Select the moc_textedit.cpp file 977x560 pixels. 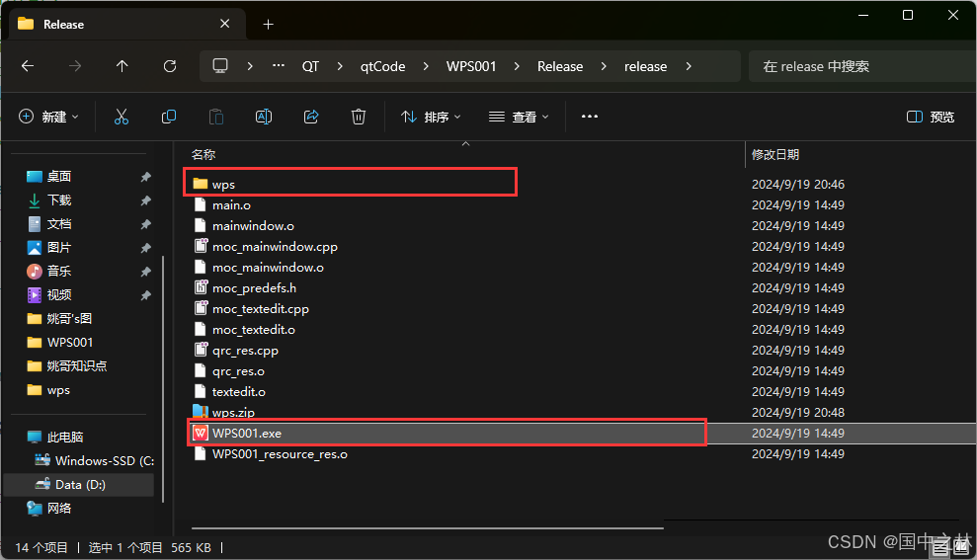pyautogui.click(x=261, y=309)
